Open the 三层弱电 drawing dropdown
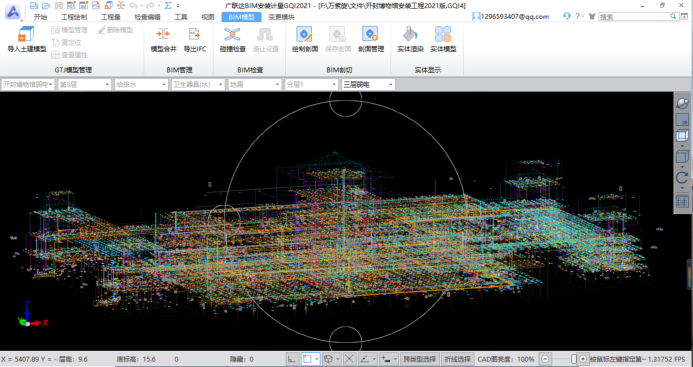 [x=368, y=84]
